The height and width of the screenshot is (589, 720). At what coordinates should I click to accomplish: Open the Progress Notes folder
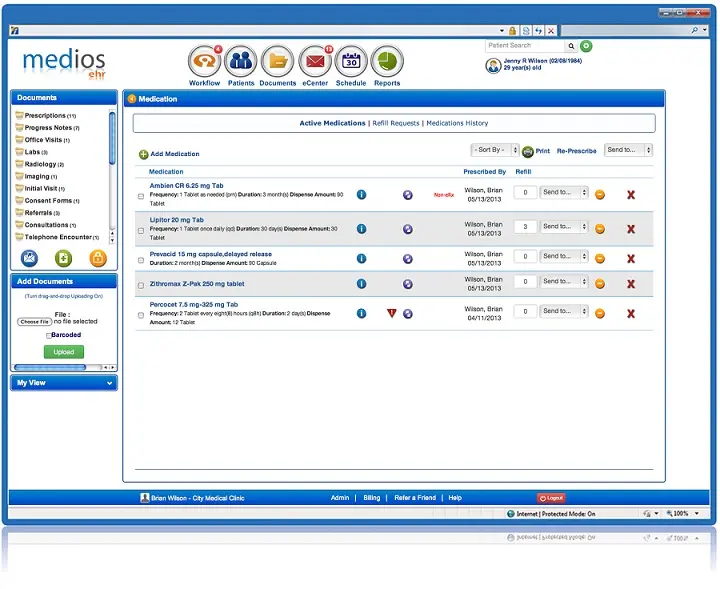point(47,128)
